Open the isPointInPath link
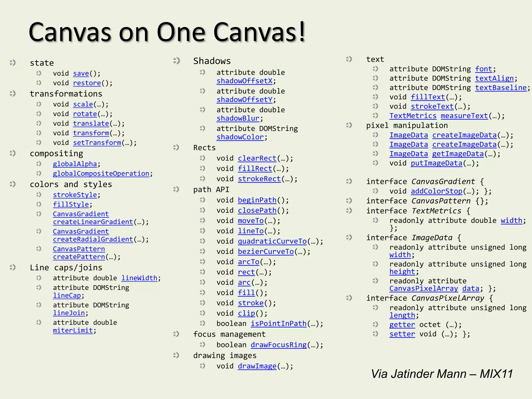 pyautogui.click(x=278, y=324)
